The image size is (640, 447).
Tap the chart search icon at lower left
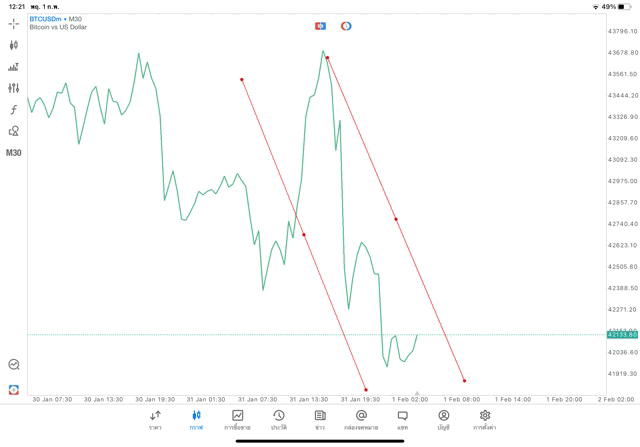click(x=14, y=365)
